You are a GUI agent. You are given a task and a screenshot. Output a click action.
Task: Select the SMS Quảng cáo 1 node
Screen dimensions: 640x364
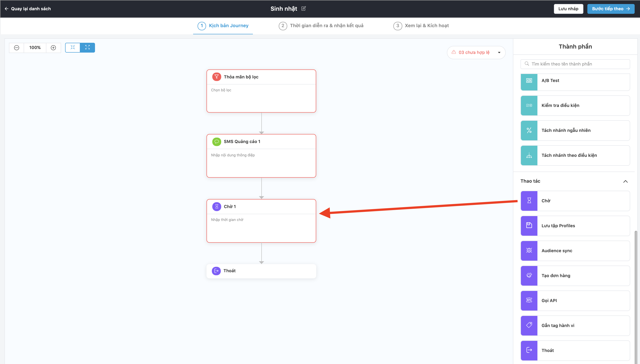[261, 156]
